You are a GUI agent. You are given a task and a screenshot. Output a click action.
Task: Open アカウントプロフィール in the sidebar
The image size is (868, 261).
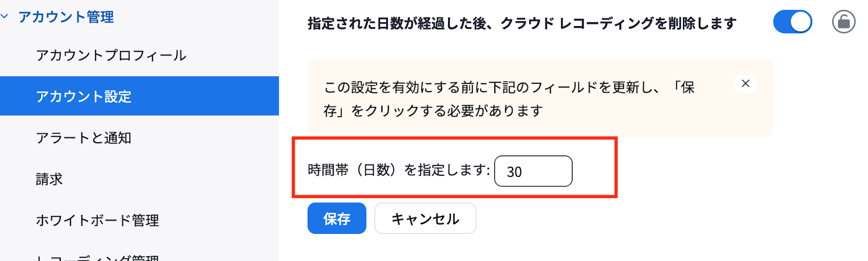coord(111,55)
